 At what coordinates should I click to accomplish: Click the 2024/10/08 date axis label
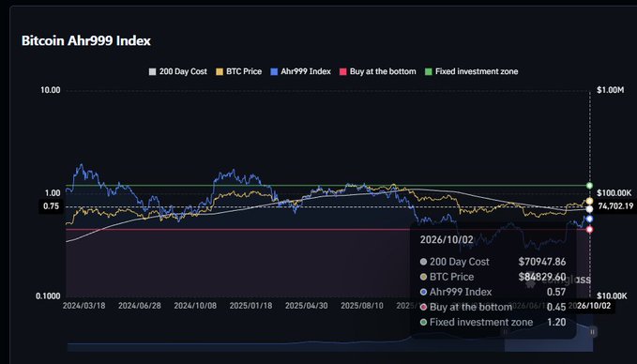tap(195, 306)
